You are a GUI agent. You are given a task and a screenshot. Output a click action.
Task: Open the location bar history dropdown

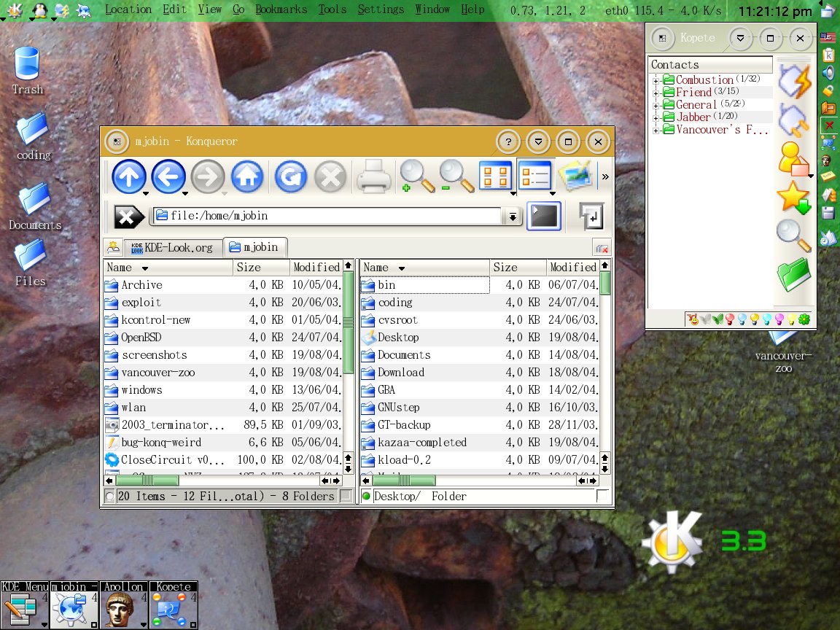click(513, 217)
